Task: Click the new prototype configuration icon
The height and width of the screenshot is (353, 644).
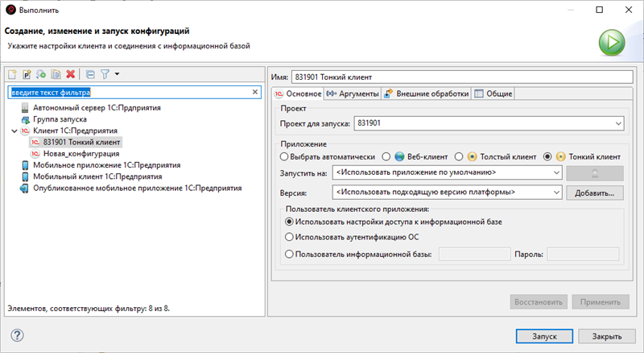Action: click(x=27, y=74)
